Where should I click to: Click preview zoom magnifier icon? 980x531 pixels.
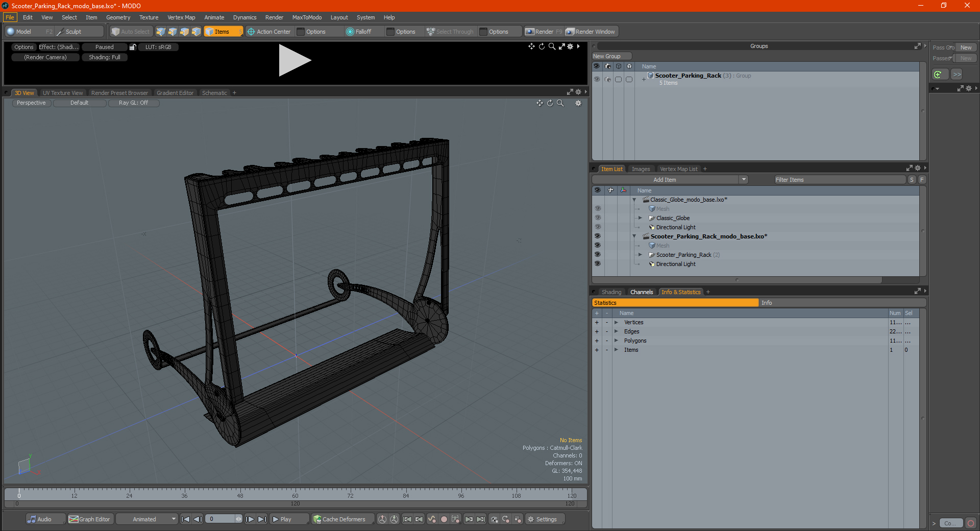pyautogui.click(x=552, y=46)
